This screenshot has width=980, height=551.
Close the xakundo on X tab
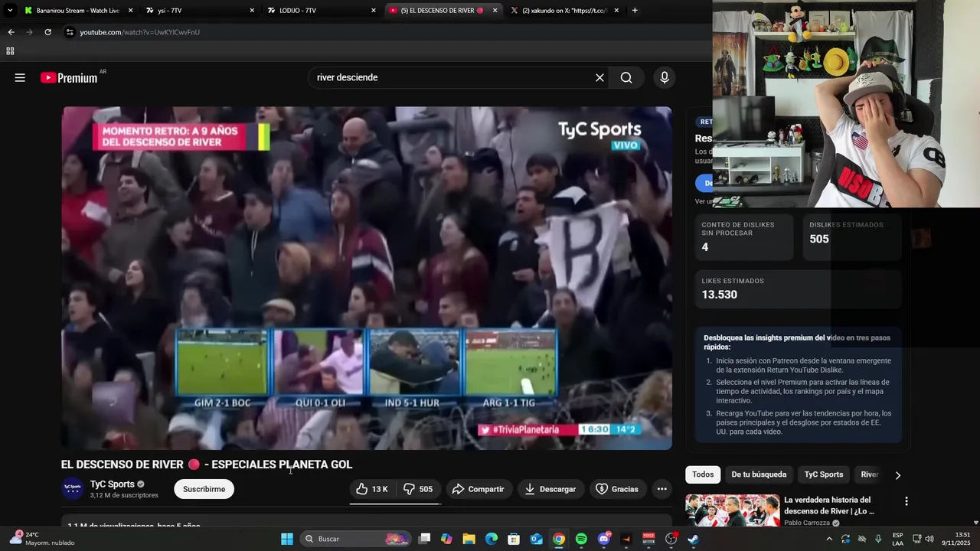click(616, 11)
